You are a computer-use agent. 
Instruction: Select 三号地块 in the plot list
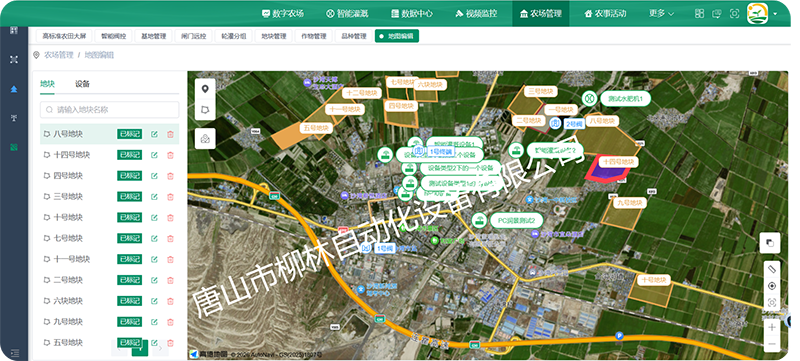point(68,197)
